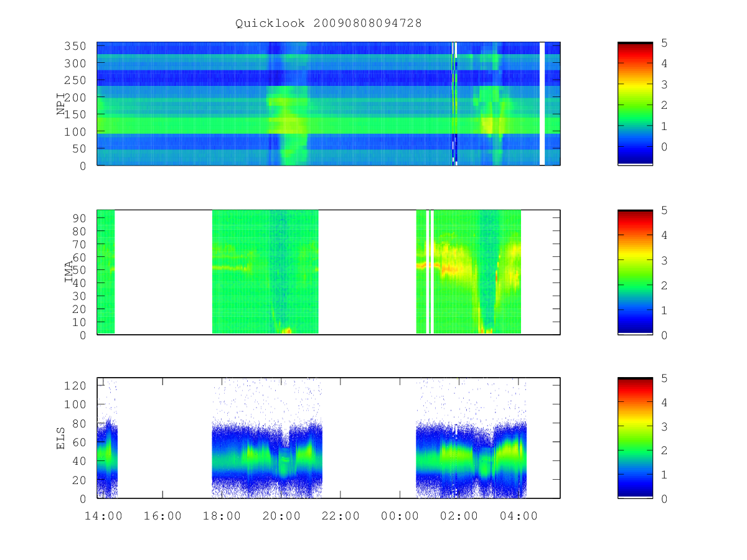Click the ELS data segment starting near 18:00
Screen dimensions: 747x560
pyautogui.click(x=267, y=437)
